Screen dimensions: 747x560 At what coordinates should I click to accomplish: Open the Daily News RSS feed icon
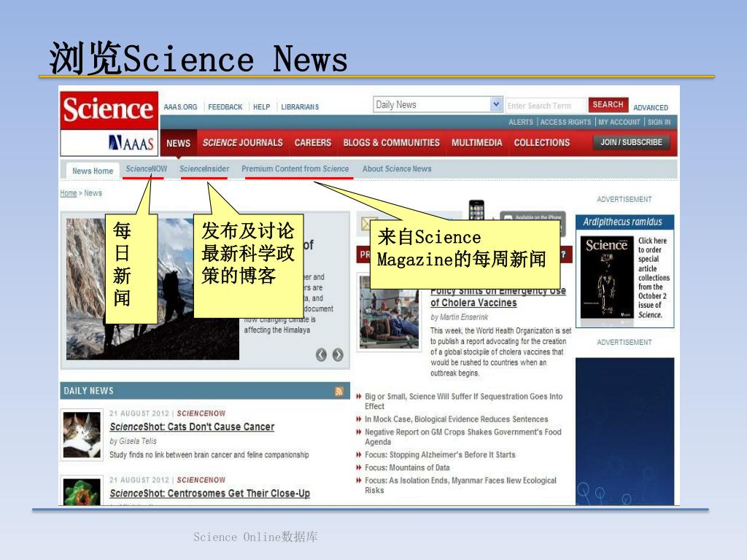[339, 391]
